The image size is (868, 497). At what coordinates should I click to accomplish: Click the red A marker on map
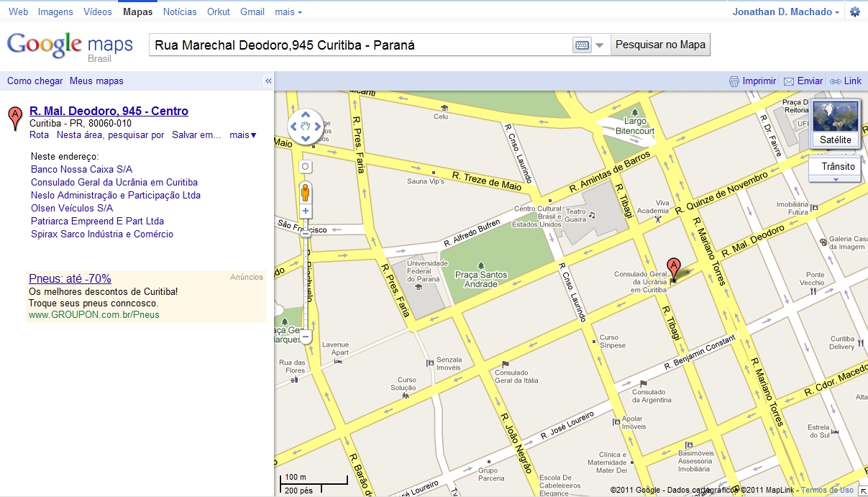[673, 269]
